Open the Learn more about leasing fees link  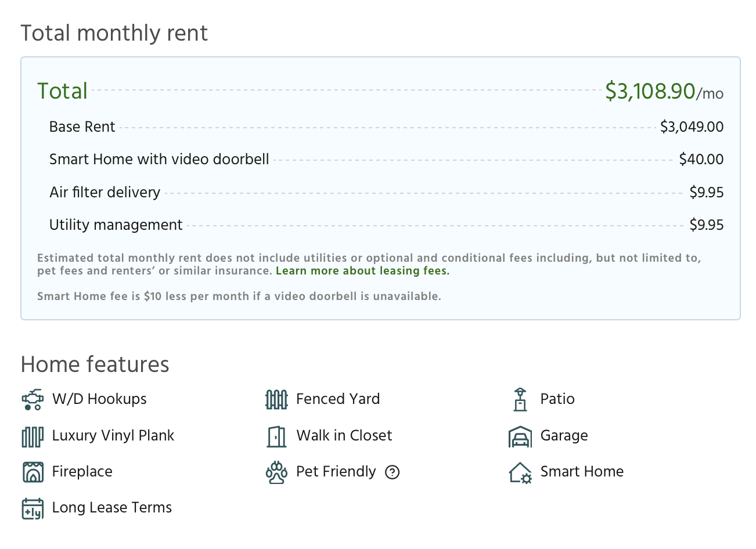[x=362, y=270]
